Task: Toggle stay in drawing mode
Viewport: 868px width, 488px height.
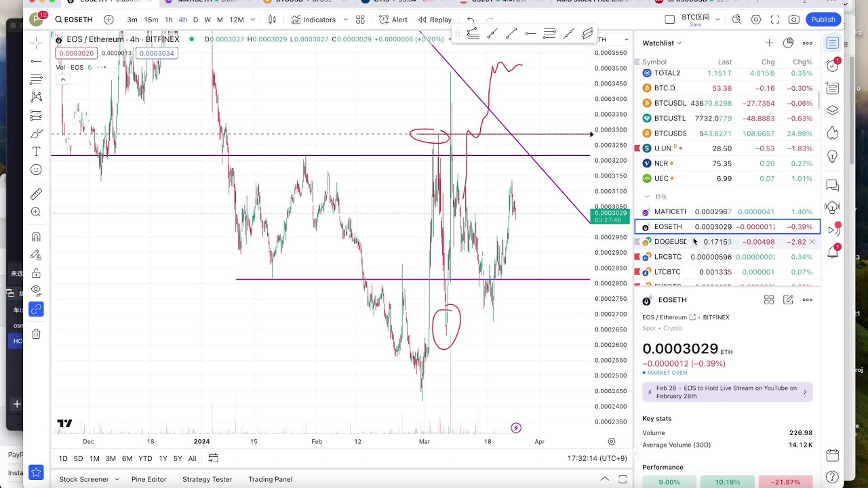Action: tap(36, 256)
